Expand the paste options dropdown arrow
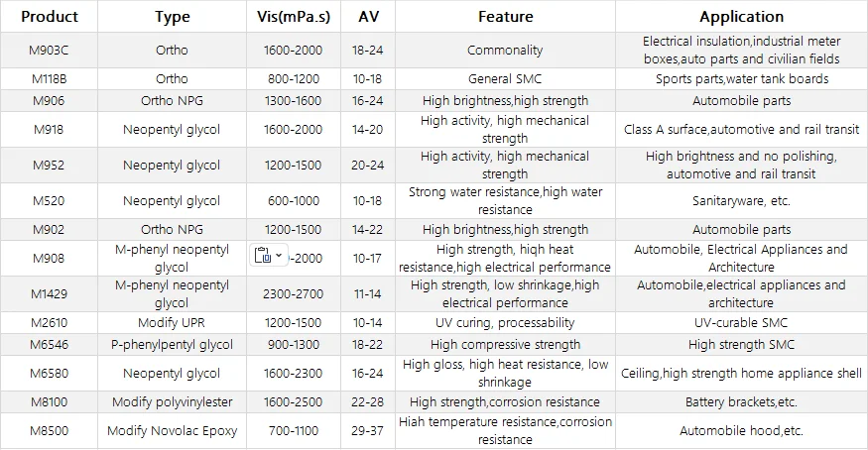The width and height of the screenshot is (868, 450). (x=279, y=256)
